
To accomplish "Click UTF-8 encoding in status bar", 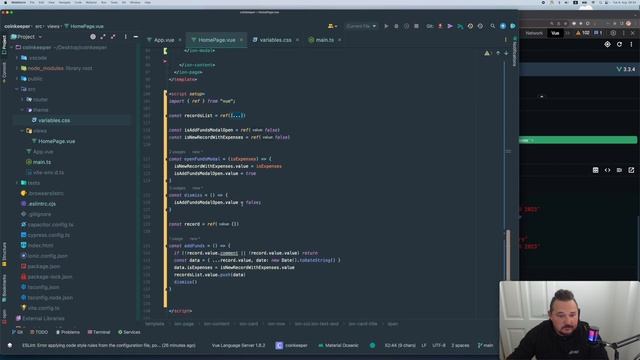I will tap(439, 345).
